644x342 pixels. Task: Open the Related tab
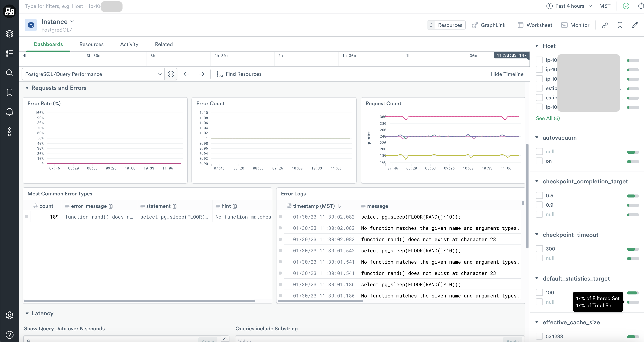[164, 44]
